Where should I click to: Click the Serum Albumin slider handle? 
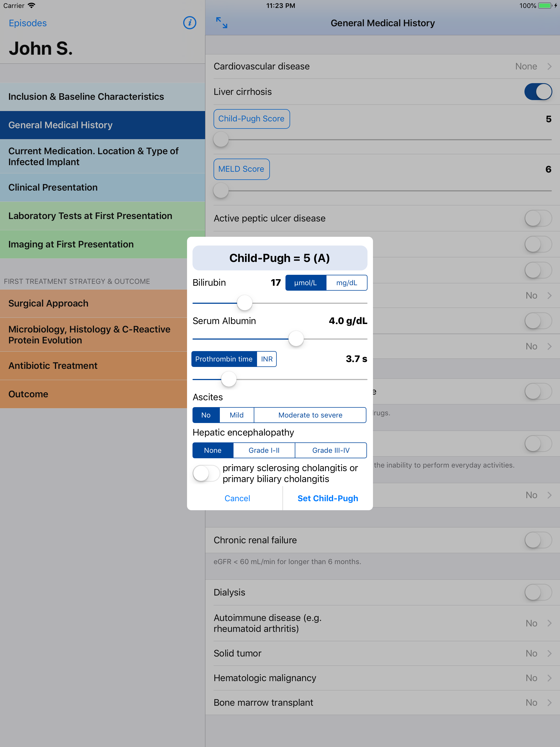coord(296,339)
